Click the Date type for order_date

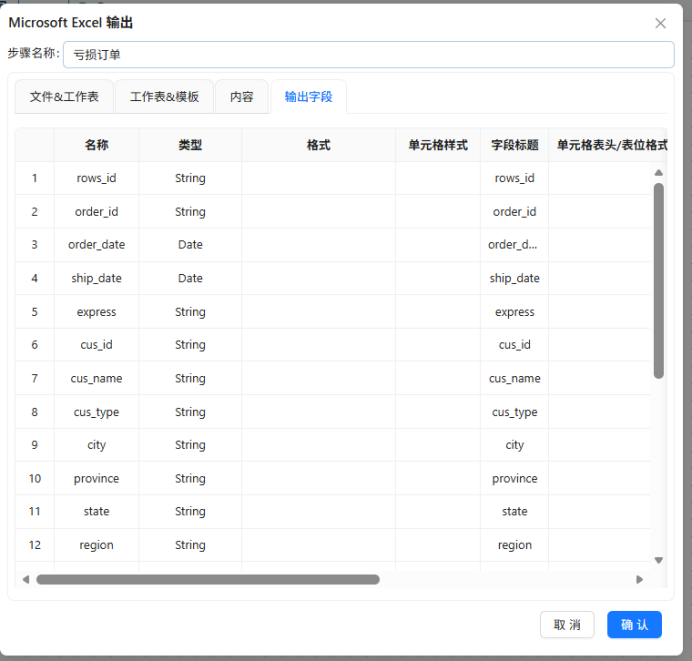point(190,245)
